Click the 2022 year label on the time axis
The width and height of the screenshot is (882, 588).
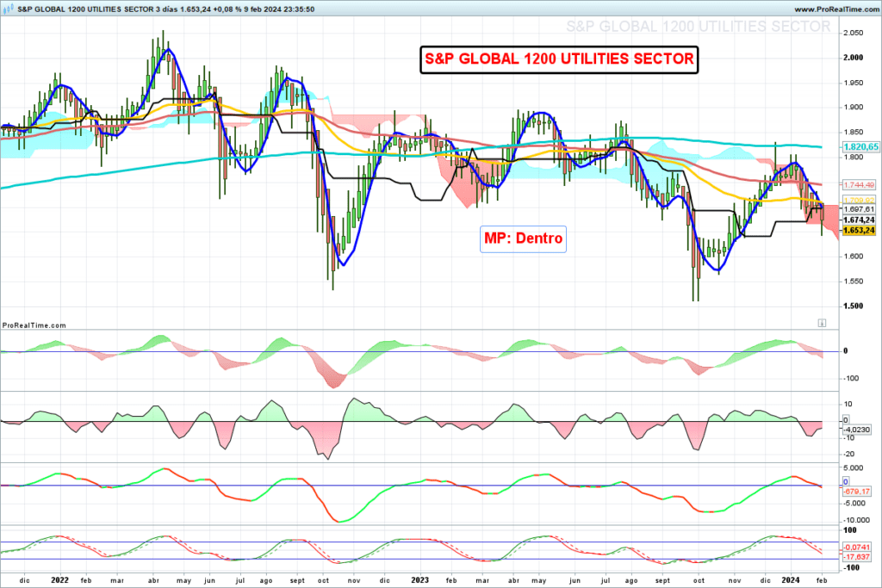coord(59,580)
